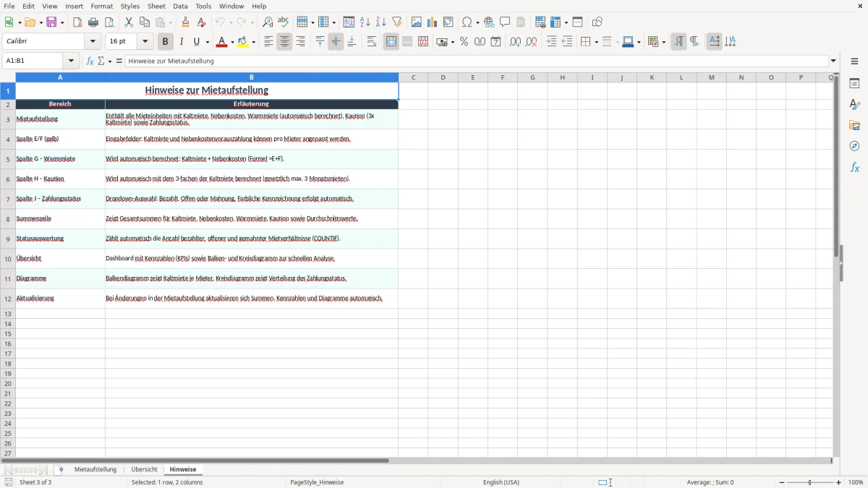Click the Sort Descending icon
This screenshot has height=488, width=868.
381,22
